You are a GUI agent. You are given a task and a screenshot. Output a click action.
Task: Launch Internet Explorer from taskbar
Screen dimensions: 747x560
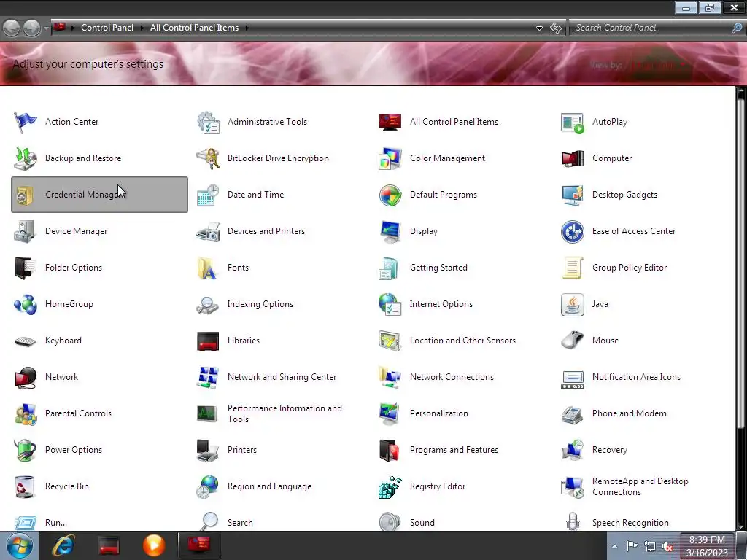[63, 545]
